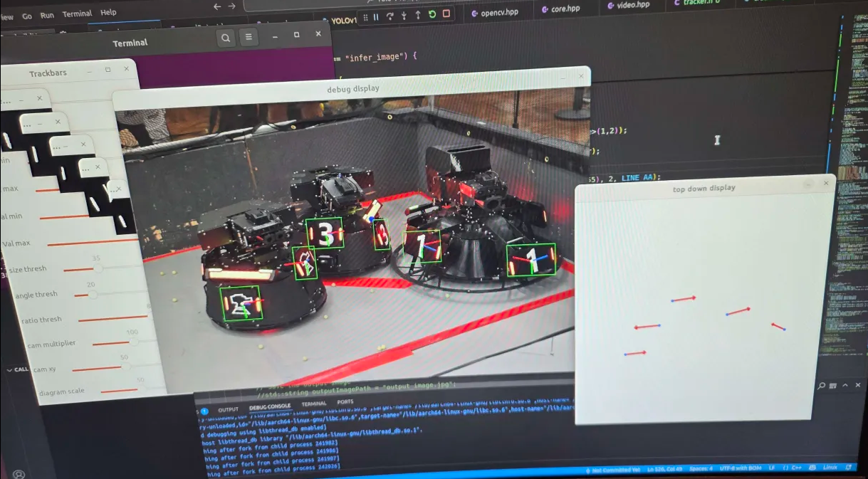Open the PORTS panel tab

pyautogui.click(x=345, y=402)
